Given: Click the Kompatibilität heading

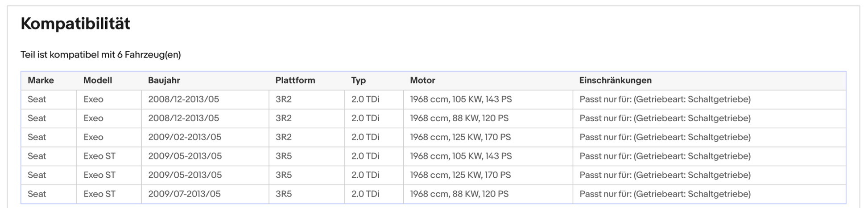Looking at the screenshot, I should [x=75, y=24].
